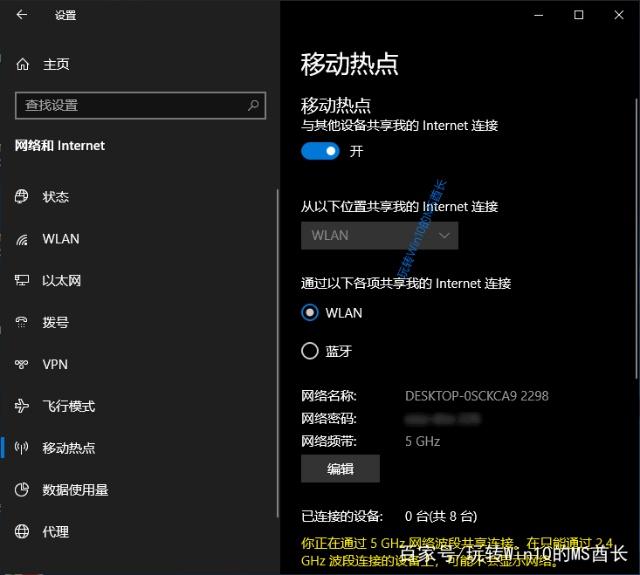Open the VPN settings page
Screen dimensions: 640x575
pyautogui.click(x=139, y=364)
